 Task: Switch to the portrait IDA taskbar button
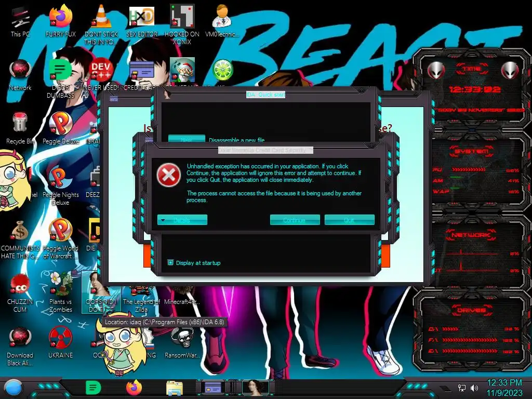click(x=256, y=388)
